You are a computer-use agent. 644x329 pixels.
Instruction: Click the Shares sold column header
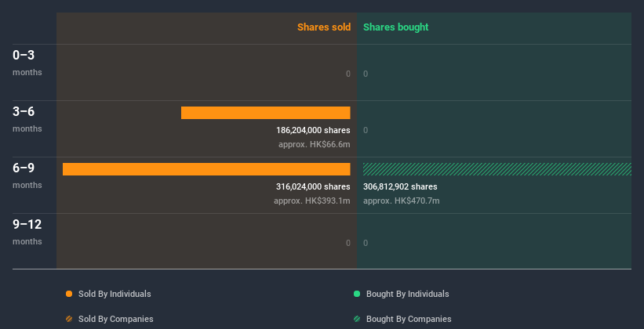324,27
